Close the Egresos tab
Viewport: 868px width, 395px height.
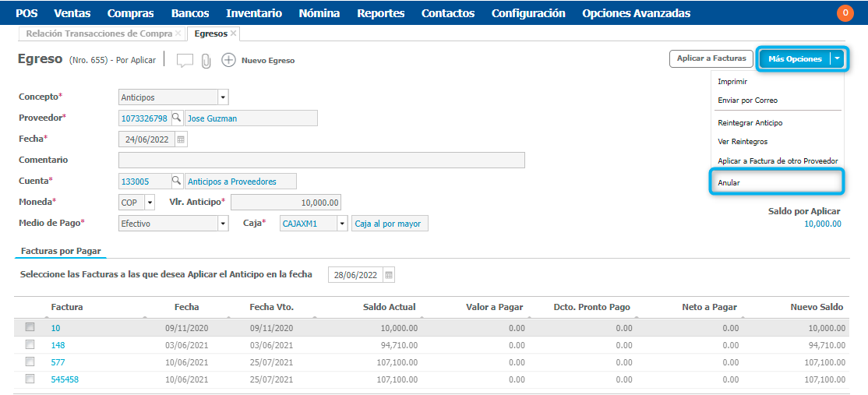point(234,34)
